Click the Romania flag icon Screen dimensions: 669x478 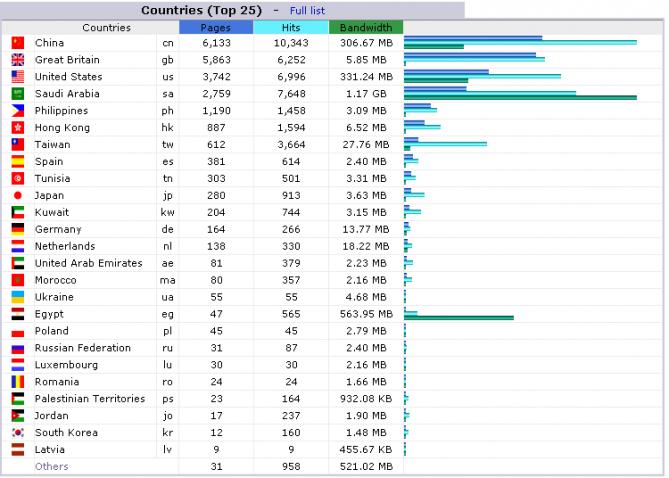point(17,382)
